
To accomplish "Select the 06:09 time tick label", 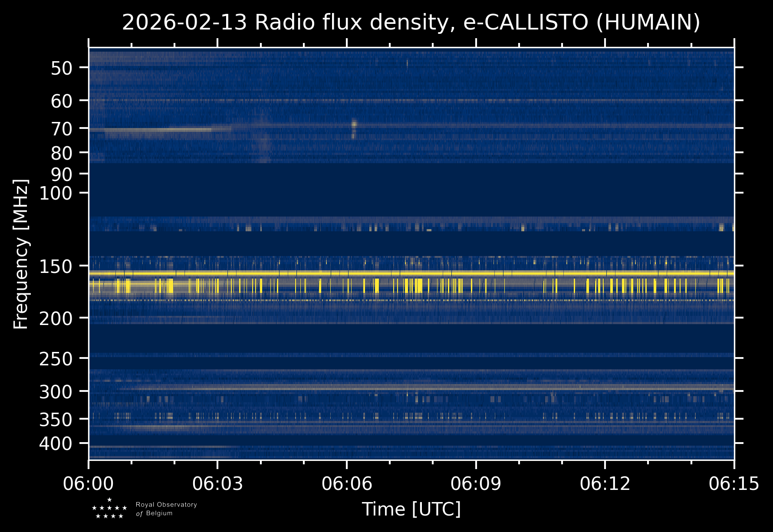I will (476, 483).
